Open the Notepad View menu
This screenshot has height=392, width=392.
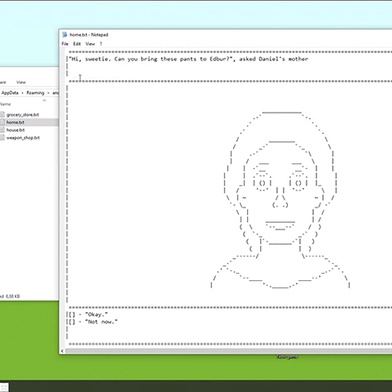click(90, 44)
